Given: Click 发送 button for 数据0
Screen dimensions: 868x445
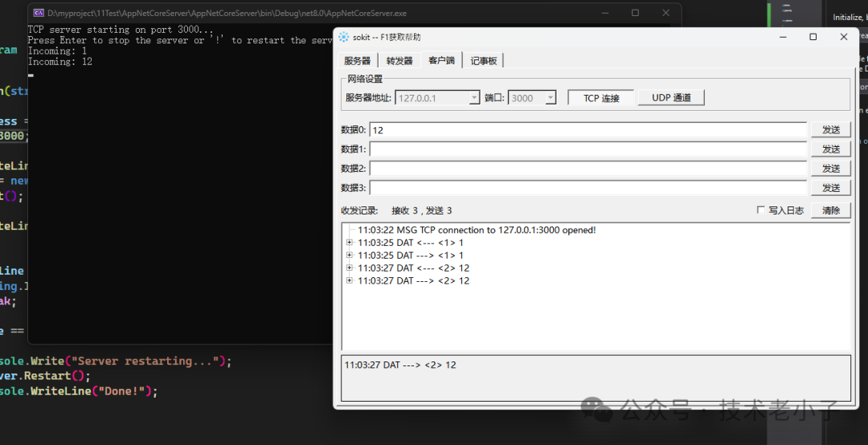Looking at the screenshot, I should [830, 130].
